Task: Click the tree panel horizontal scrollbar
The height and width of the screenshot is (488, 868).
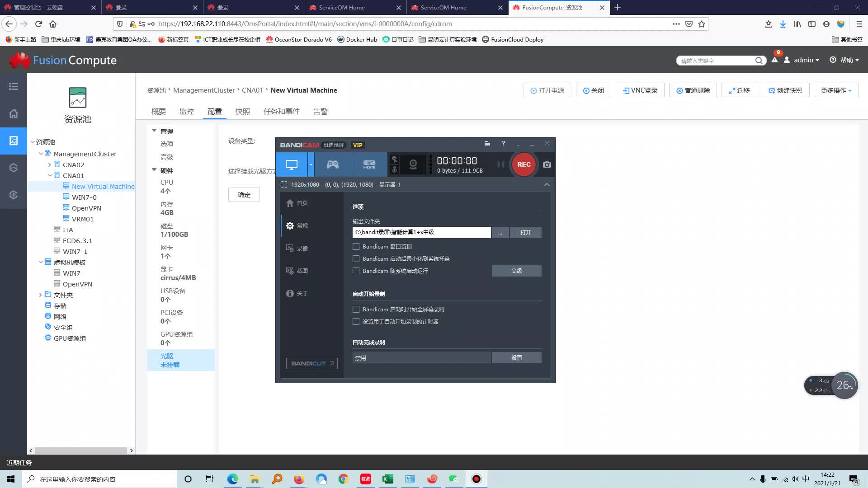Action: pos(81,450)
